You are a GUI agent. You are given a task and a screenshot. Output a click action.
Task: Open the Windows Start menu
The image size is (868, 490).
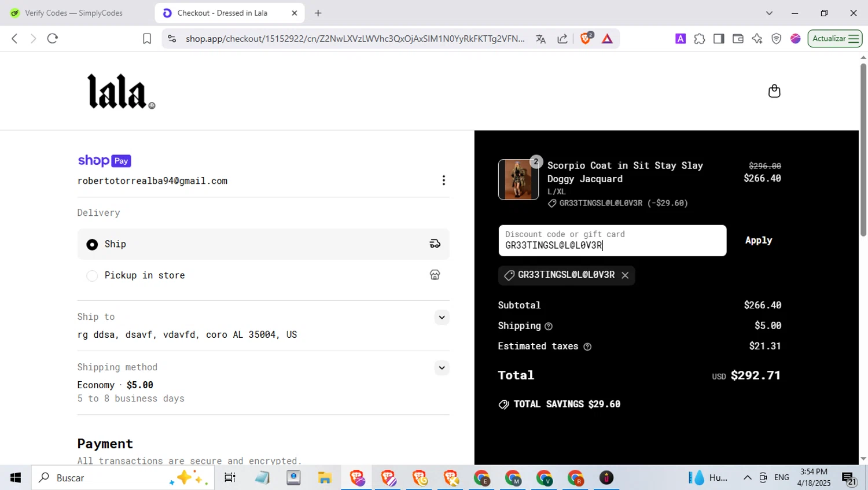click(16, 478)
